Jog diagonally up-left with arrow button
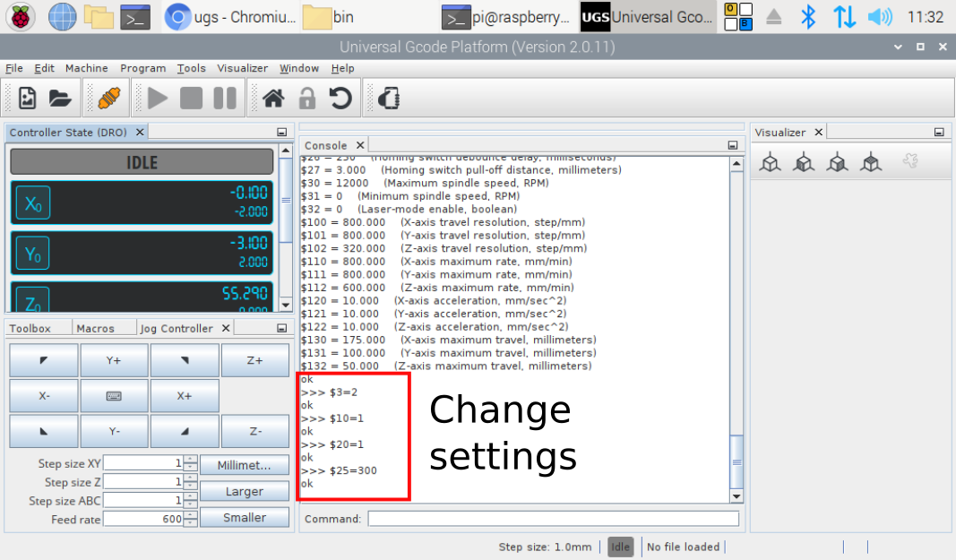 (44, 360)
